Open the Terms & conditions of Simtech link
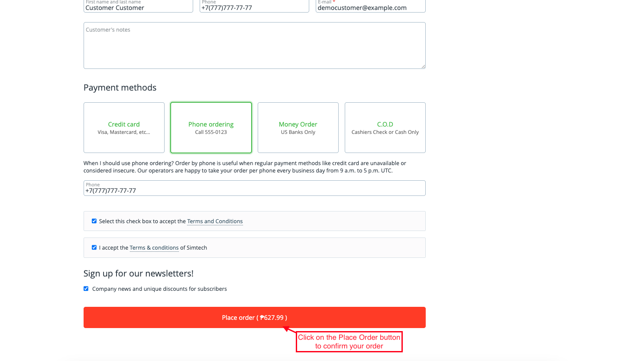This screenshot has height=361, width=644. point(154,248)
